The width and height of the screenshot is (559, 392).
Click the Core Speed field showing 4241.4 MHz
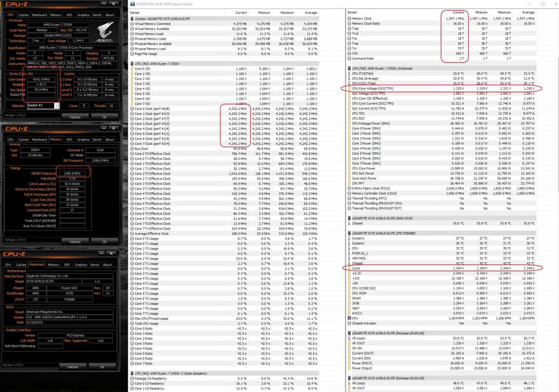(x=41, y=79)
